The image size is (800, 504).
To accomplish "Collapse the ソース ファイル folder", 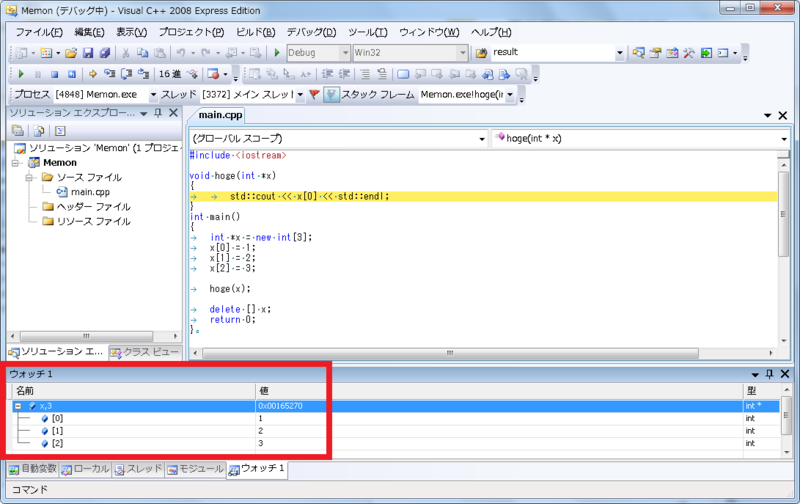I will tap(30, 178).
